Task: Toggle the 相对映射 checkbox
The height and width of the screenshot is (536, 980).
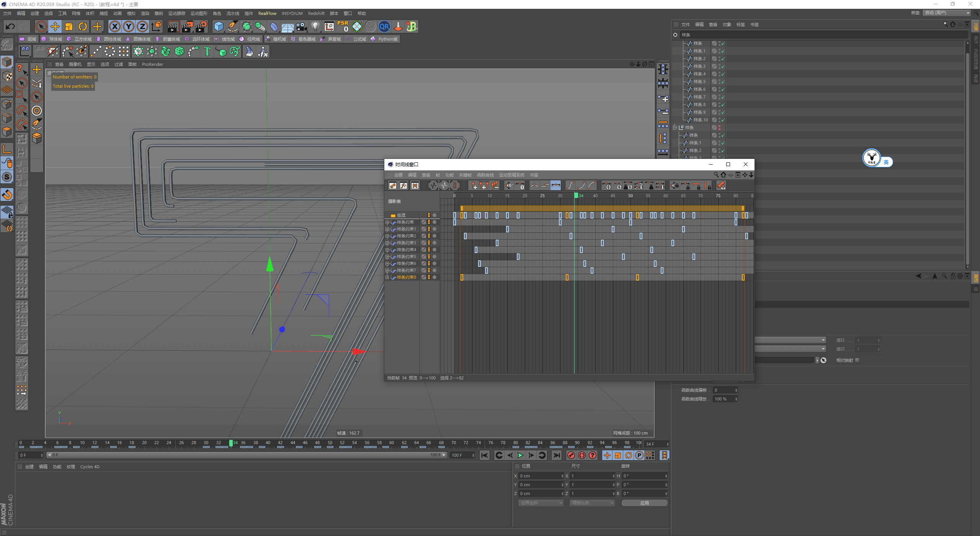Action: coord(857,360)
